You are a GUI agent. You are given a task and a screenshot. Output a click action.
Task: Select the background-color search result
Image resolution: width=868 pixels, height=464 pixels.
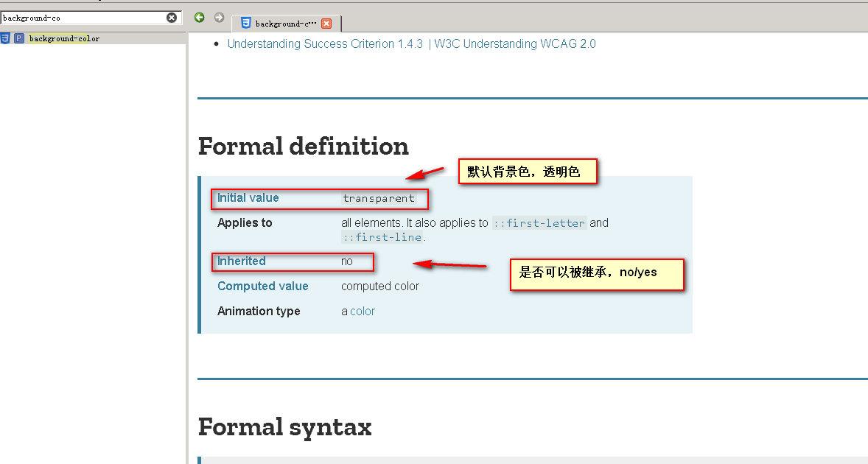64,38
